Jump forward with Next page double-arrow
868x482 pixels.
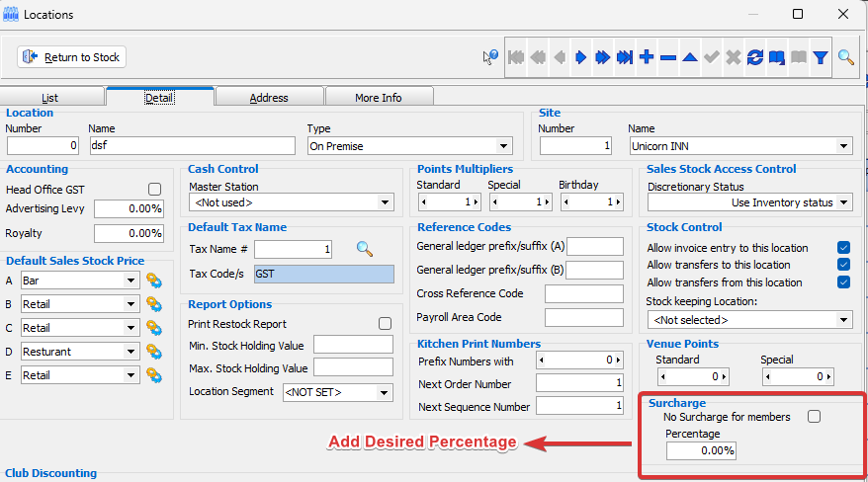coord(603,57)
